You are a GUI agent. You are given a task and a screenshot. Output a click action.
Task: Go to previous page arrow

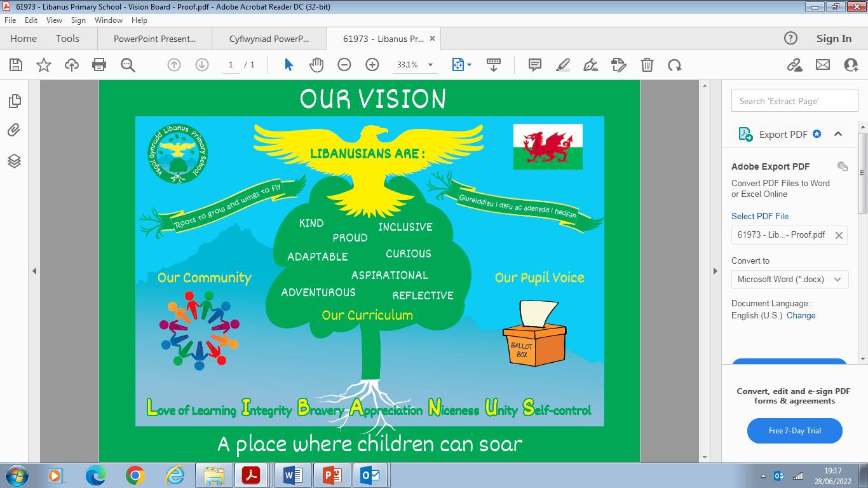point(174,65)
